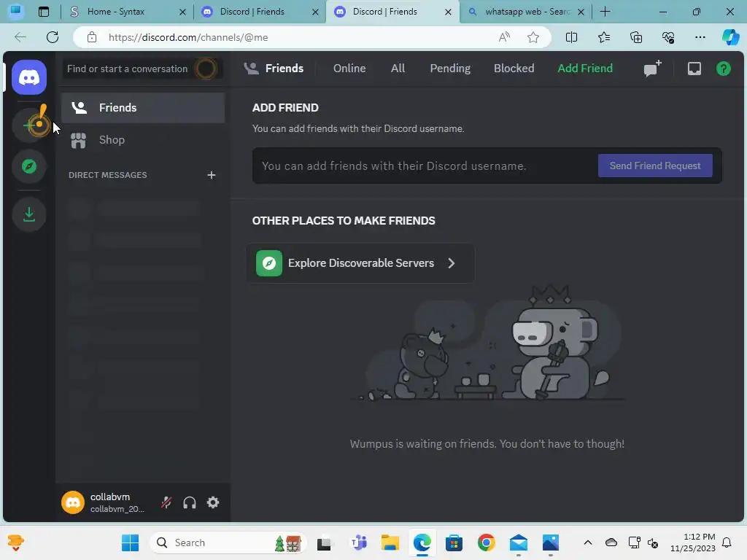Screen dimensions: 747x560
Task: Open the Shop page
Action: pos(143,140)
